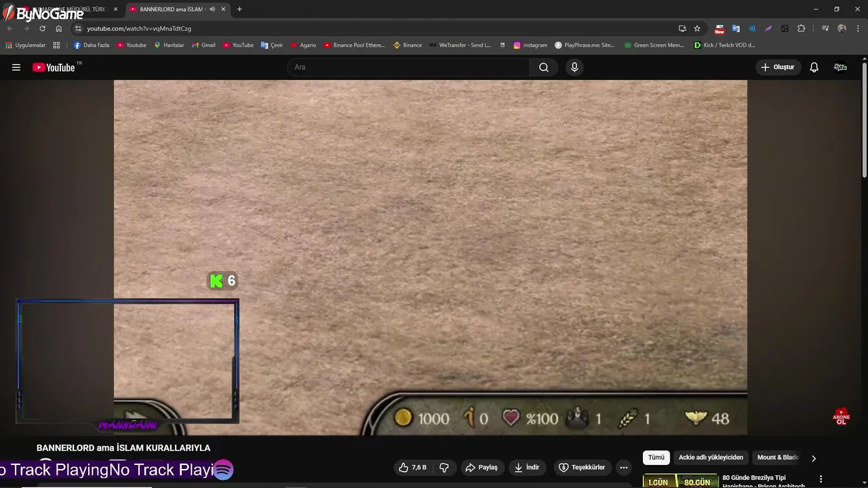The image size is (868, 488).
Task: Open the Kick / Twitch VOD bookmark
Action: 725,45
